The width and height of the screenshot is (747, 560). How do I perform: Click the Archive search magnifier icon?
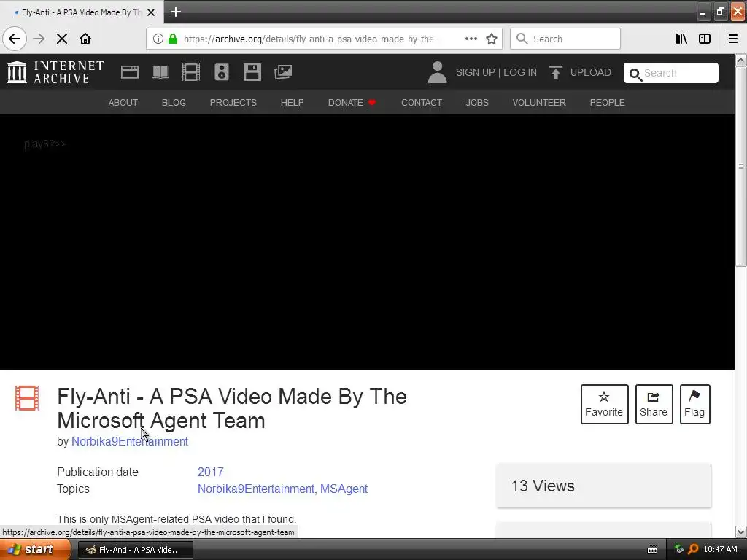click(x=635, y=74)
